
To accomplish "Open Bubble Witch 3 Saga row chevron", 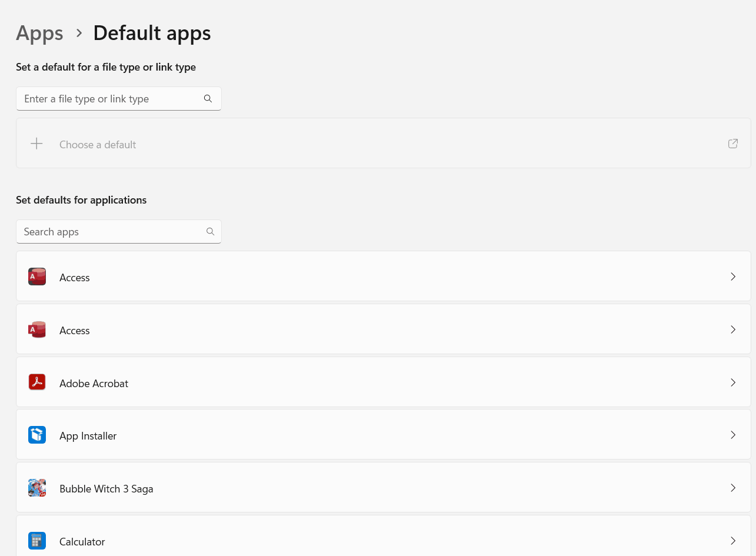I will pyautogui.click(x=732, y=488).
